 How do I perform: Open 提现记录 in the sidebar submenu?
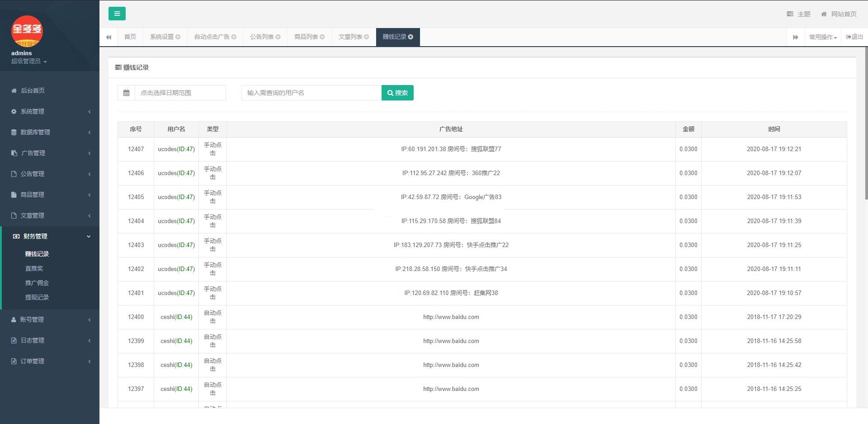click(x=37, y=297)
